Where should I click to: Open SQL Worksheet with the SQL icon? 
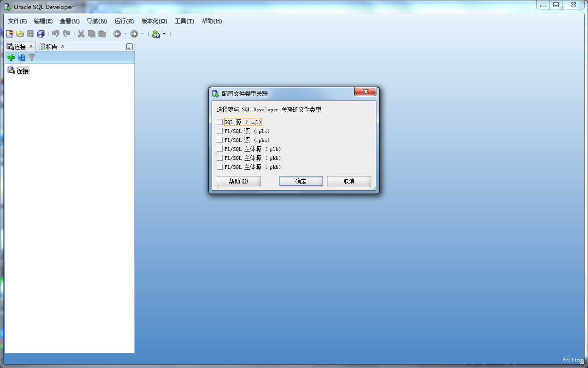pyautogui.click(x=155, y=34)
